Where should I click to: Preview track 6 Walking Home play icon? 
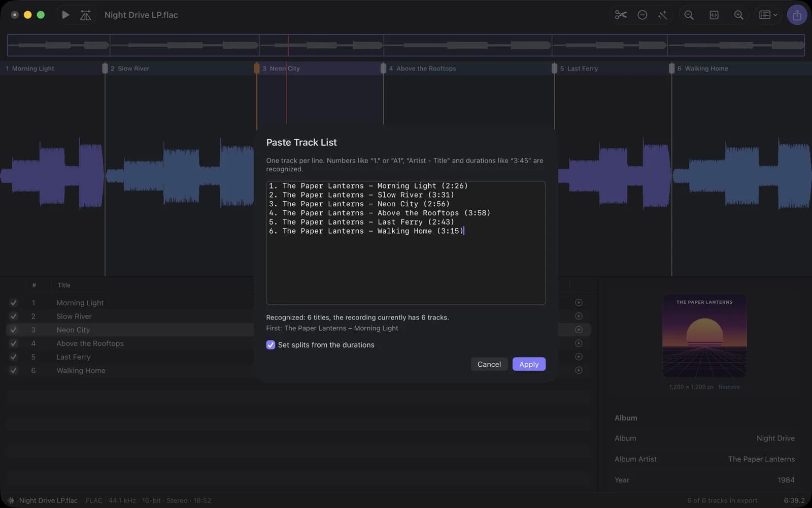[579, 370]
